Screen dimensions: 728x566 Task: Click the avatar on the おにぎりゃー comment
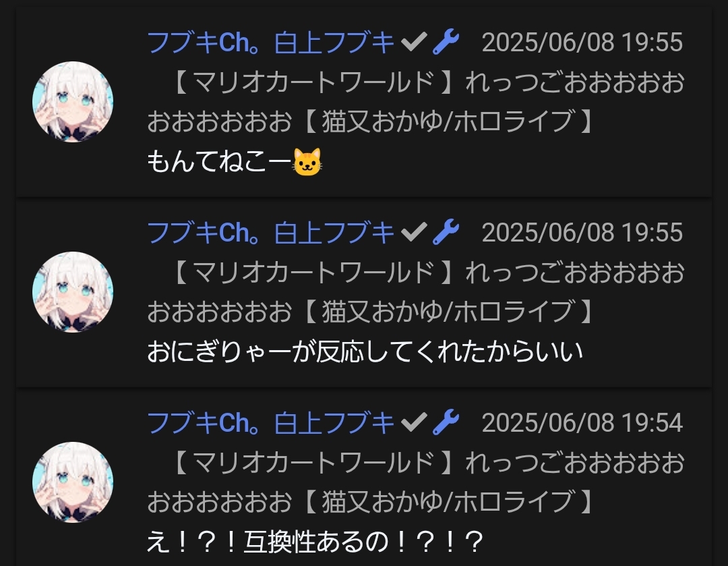pyautogui.click(x=73, y=292)
